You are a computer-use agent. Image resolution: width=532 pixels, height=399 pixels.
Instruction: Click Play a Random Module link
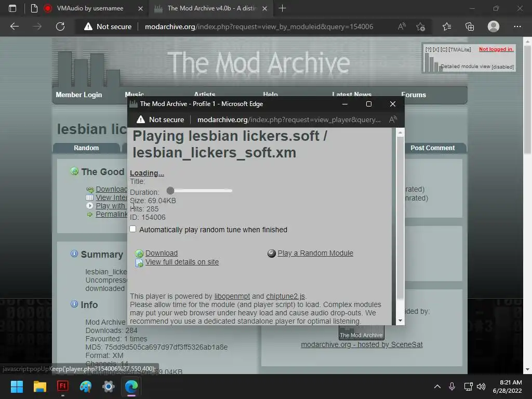pyautogui.click(x=315, y=253)
